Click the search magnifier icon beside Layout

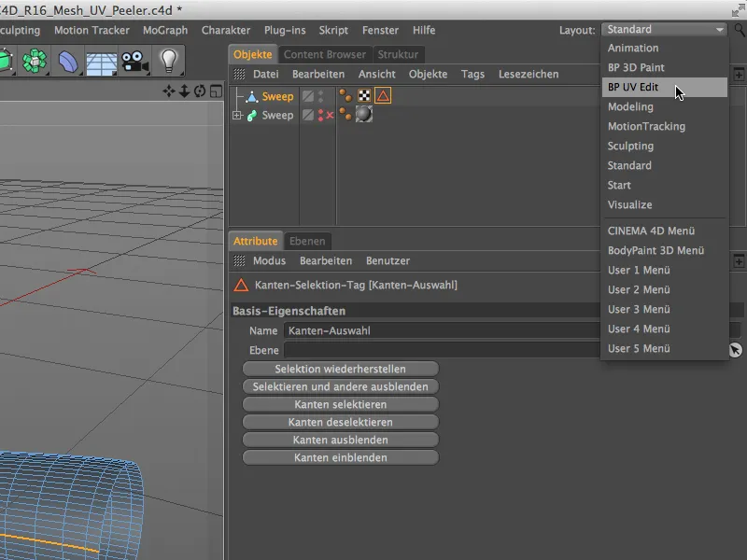click(x=740, y=30)
